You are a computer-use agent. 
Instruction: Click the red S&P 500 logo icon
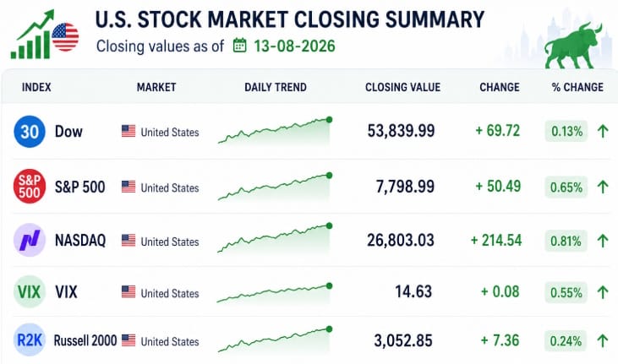click(30, 187)
